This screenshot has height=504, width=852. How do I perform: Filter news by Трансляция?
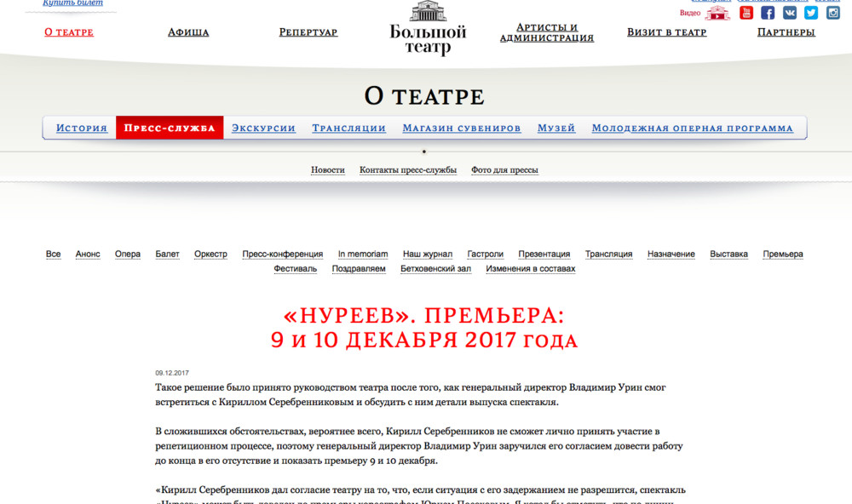pyautogui.click(x=608, y=255)
